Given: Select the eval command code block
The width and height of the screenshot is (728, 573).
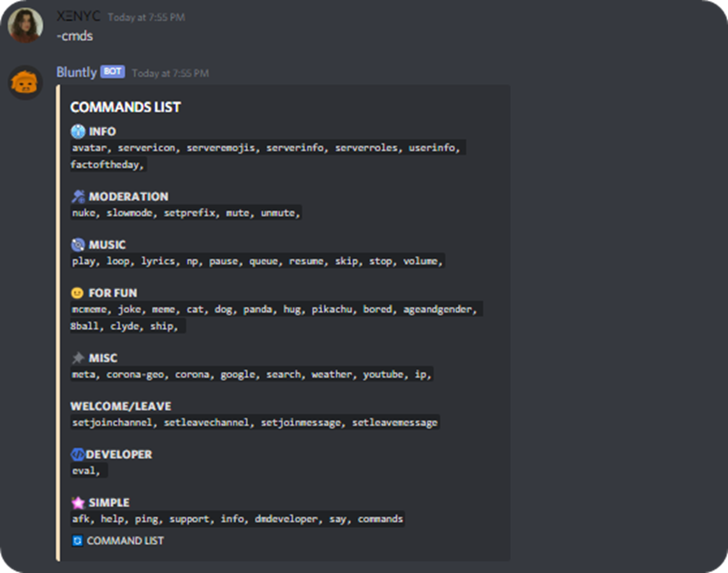Looking at the screenshot, I should pyautogui.click(x=88, y=471).
